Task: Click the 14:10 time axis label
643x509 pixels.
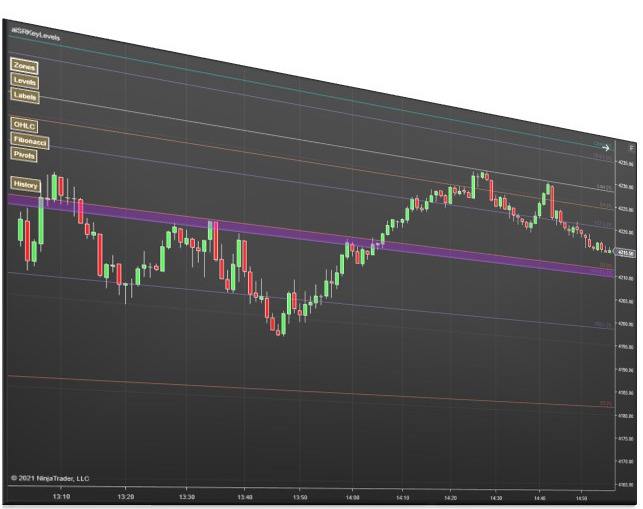Action: [x=403, y=498]
